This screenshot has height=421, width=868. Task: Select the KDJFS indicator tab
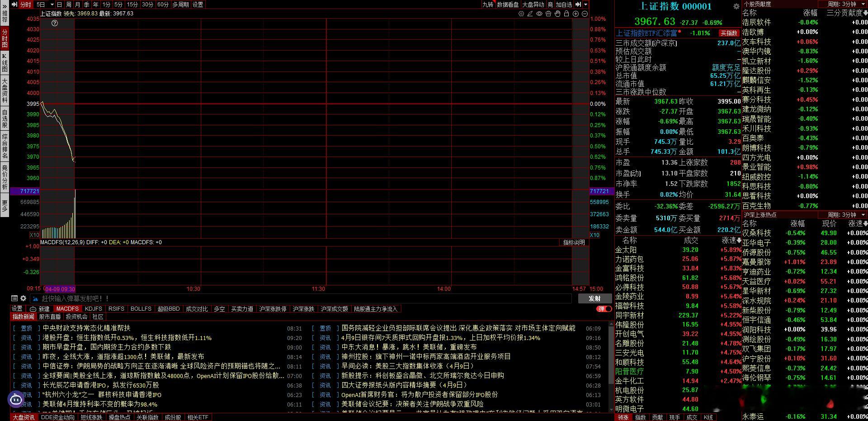(94, 309)
